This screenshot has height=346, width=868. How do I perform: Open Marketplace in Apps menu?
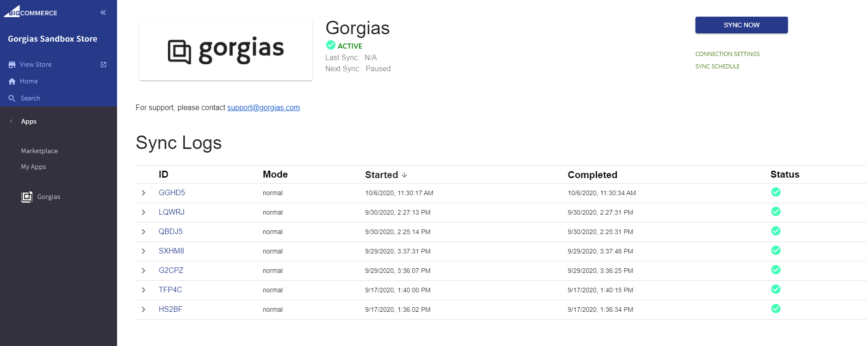coord(39,151)
